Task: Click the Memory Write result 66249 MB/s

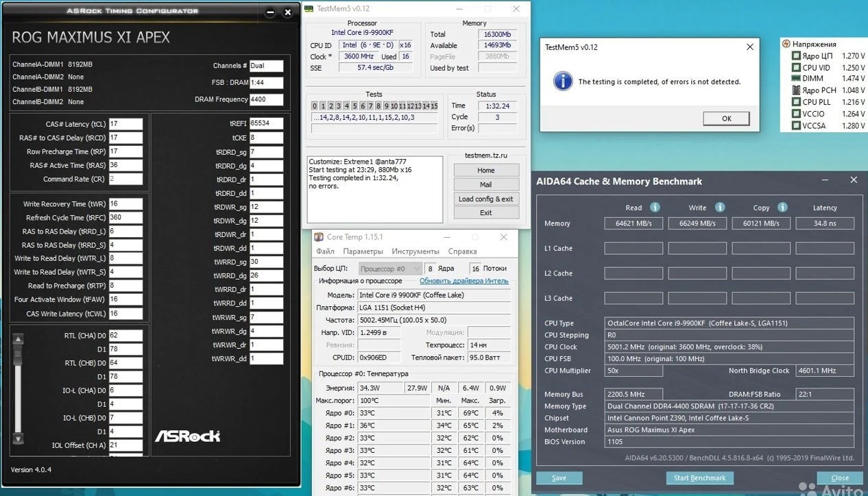Action: (x=698, y=223)
